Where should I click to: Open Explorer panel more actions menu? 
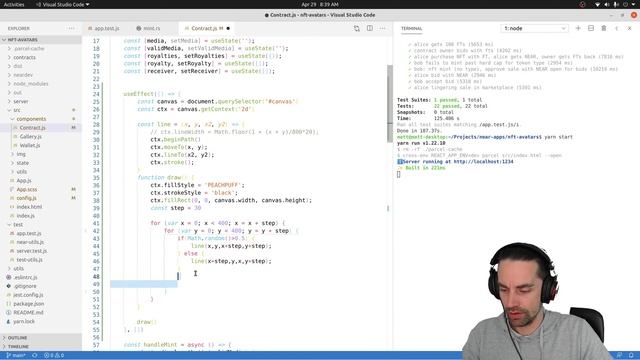[x=71, y=29]
